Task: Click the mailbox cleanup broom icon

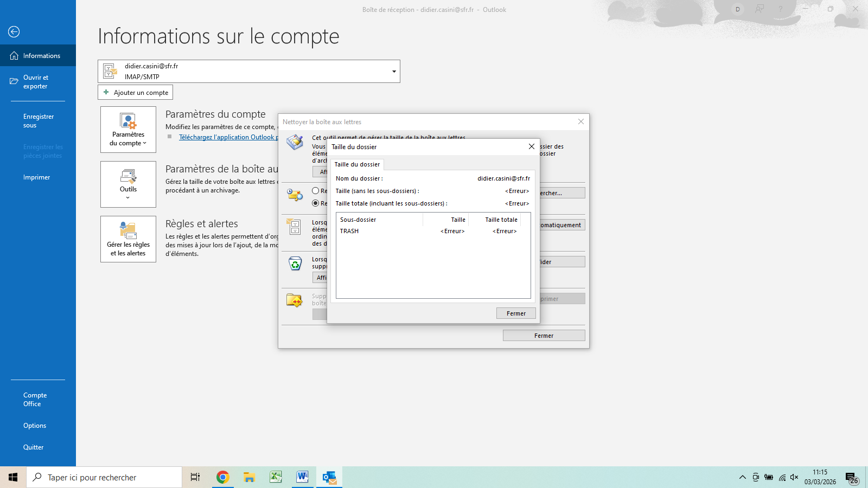Action: coord(295,142)
